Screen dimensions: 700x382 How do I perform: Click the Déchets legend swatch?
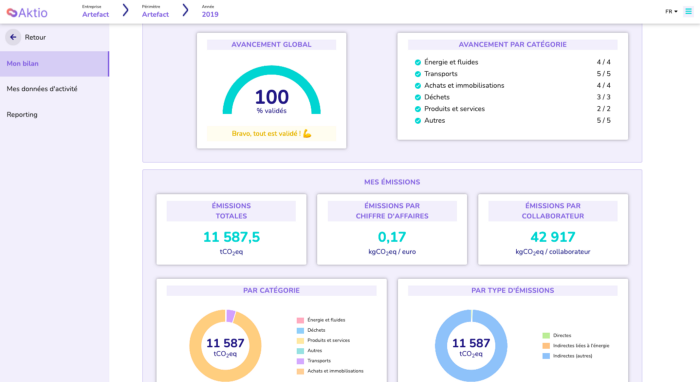coord(300,331)
